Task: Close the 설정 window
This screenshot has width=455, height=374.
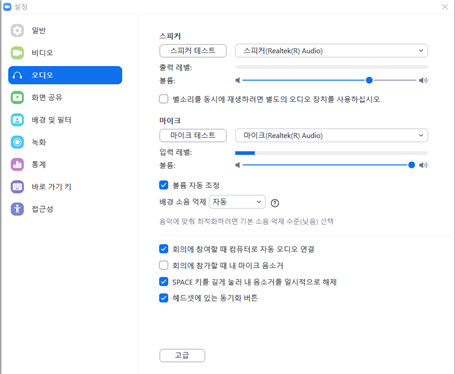Action: [445, 7]
